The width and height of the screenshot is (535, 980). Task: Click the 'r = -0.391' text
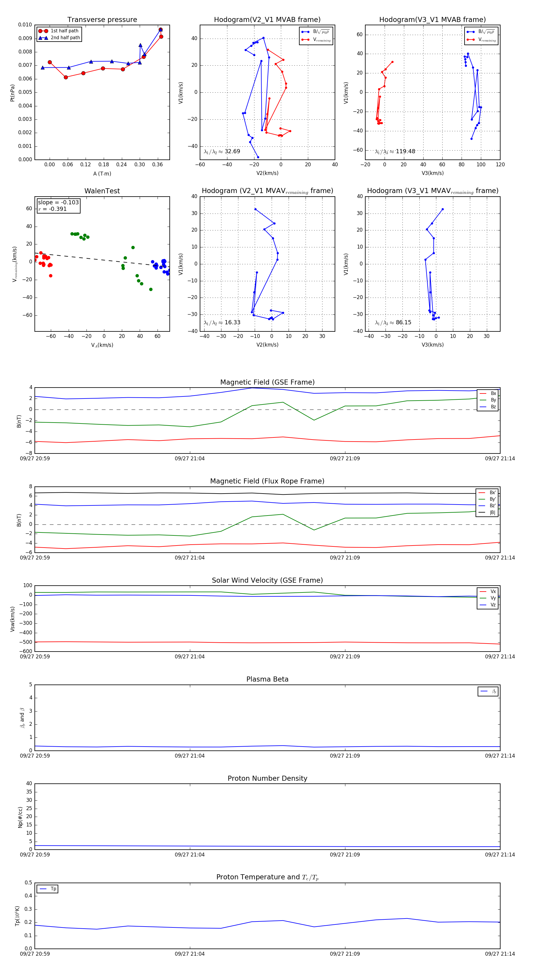52,209
